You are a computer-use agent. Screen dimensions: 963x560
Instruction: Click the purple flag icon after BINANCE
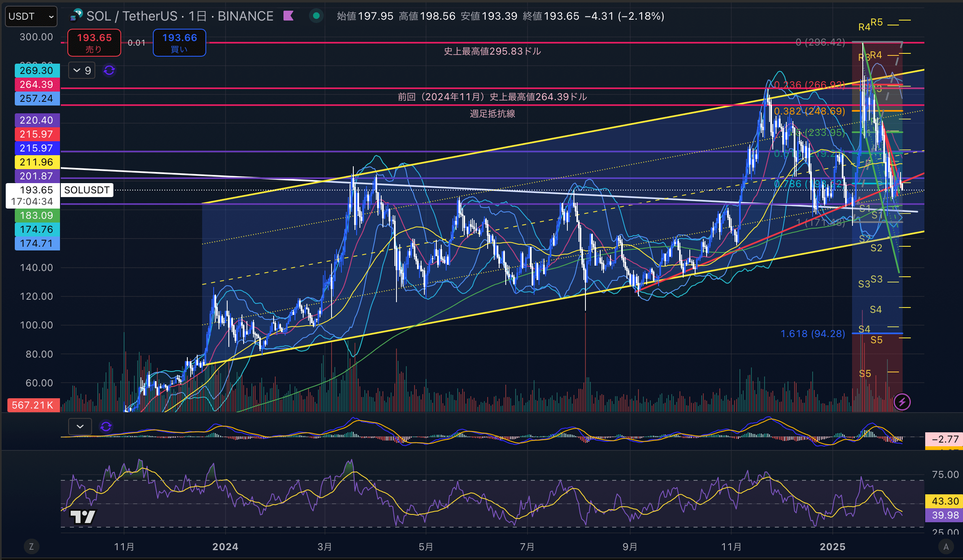coord(288,16)
